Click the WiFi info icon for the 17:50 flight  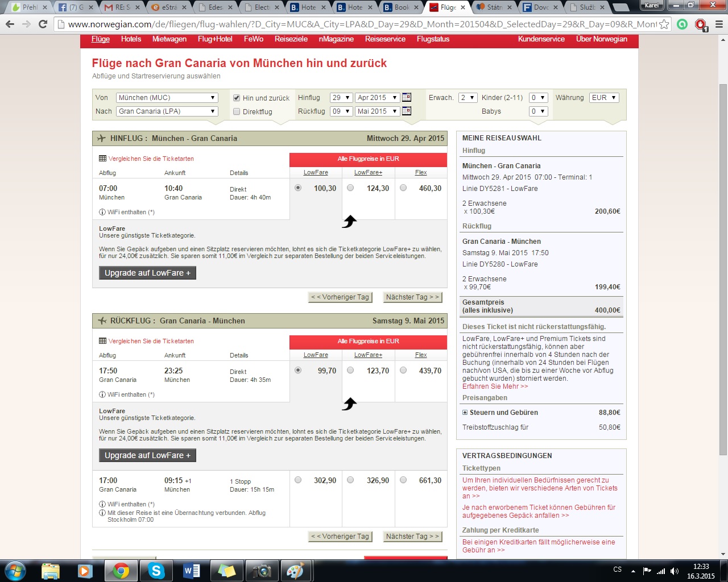point(102,394)
